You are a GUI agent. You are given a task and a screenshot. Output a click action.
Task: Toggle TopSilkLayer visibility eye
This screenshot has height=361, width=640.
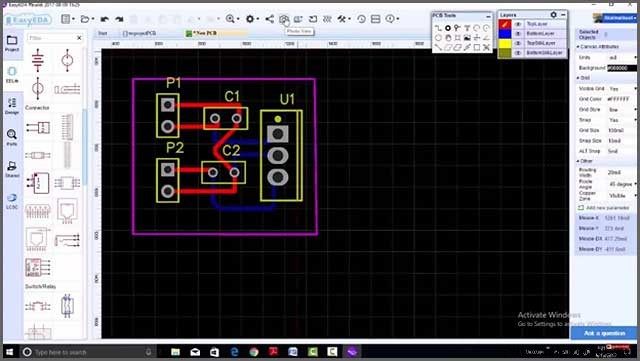click(x=518, y=43)
